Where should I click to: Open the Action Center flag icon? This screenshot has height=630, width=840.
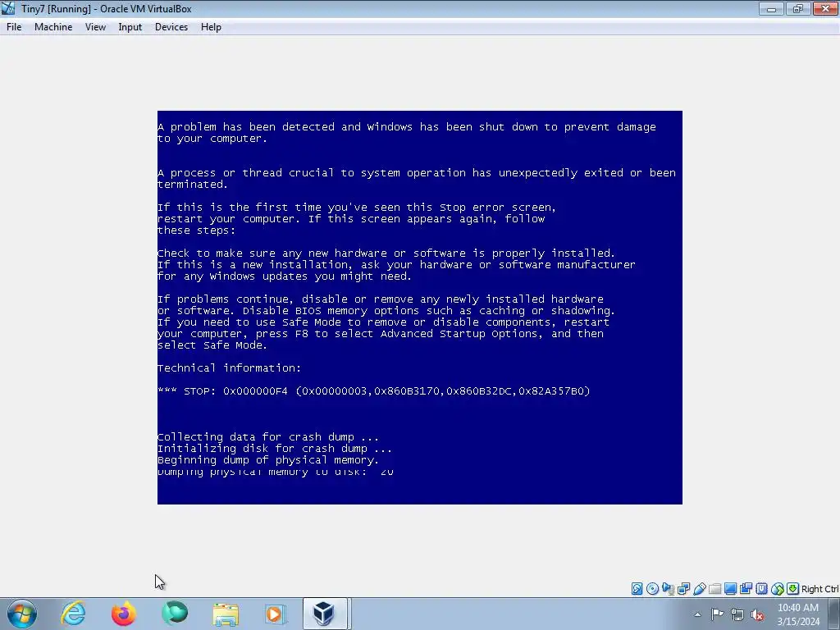(x=717, y=614)
